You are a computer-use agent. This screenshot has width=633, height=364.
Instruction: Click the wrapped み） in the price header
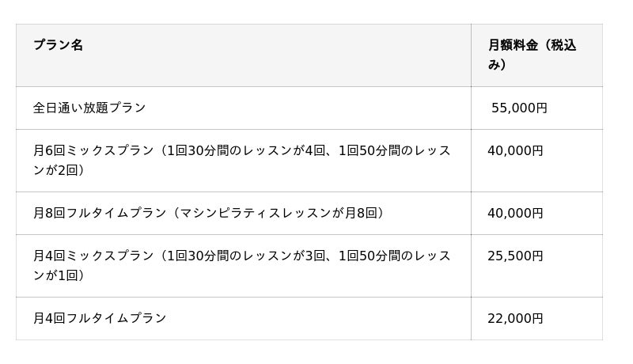[x=497, y=65]
